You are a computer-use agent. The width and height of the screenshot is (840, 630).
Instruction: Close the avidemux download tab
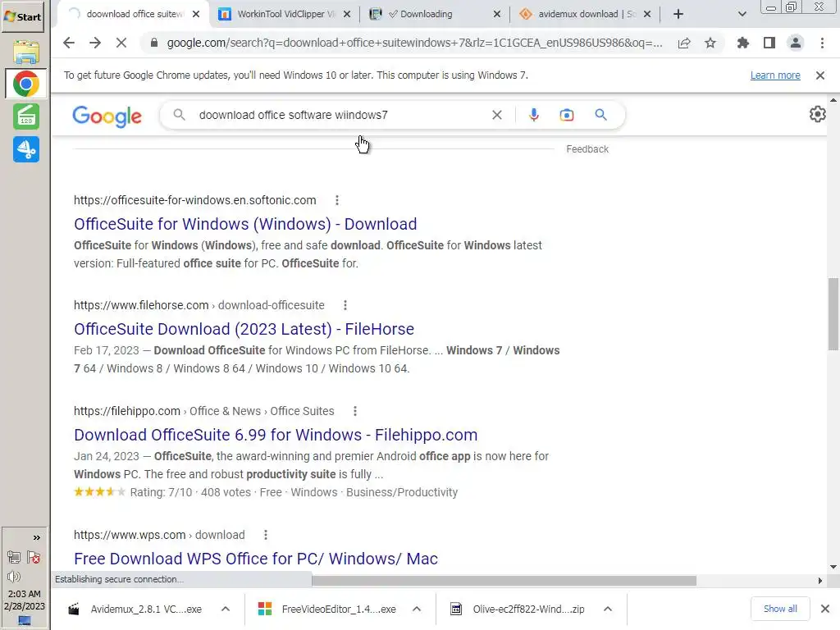[x=647, y=14]
